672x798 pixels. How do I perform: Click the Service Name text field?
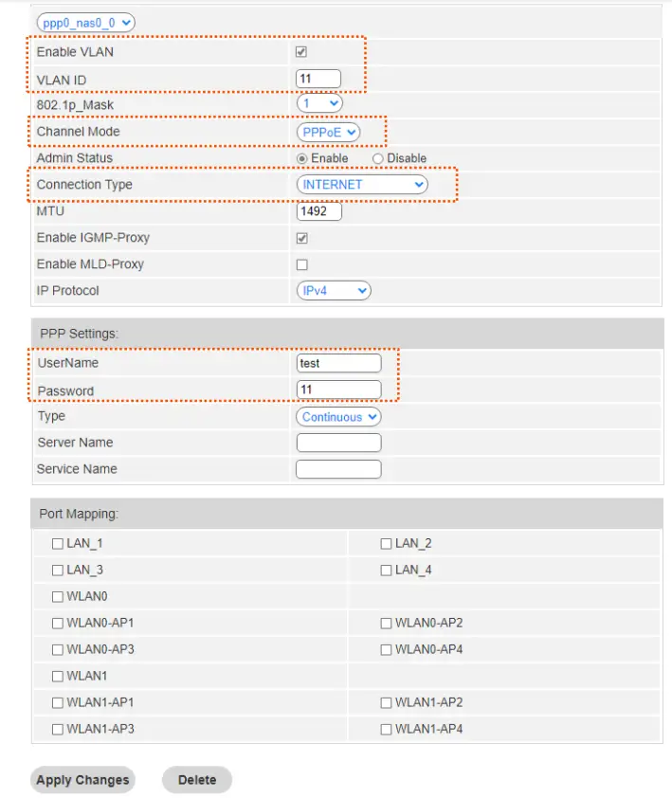click(338, 469)
